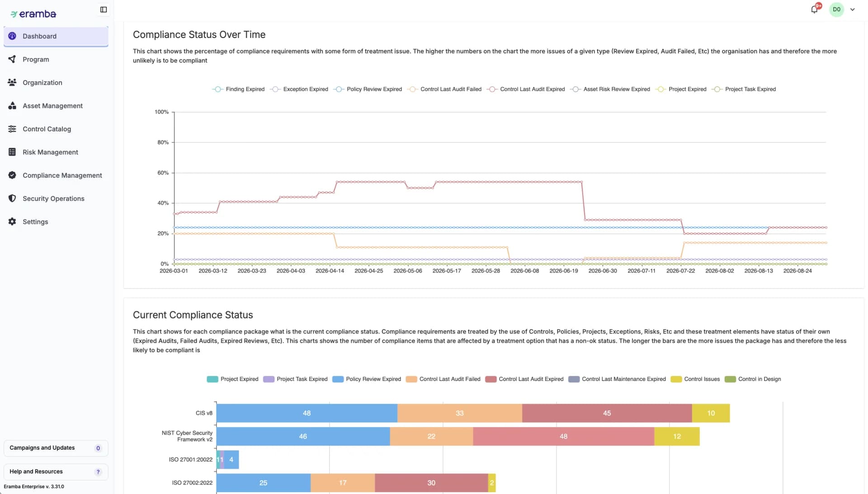This screenshot has height=494, width=868.
Task: Click the Control Catalog sliders icon
Action: click(12, 129)
